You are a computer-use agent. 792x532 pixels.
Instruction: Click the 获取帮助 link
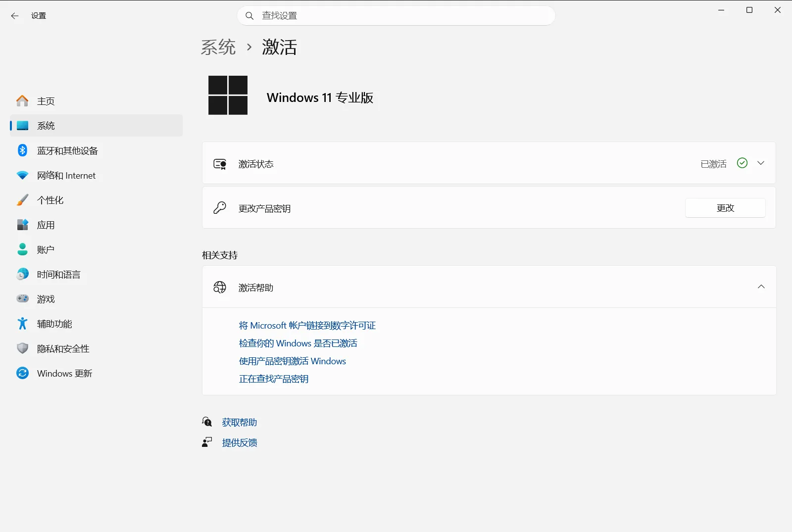click(x=240, y=422)
